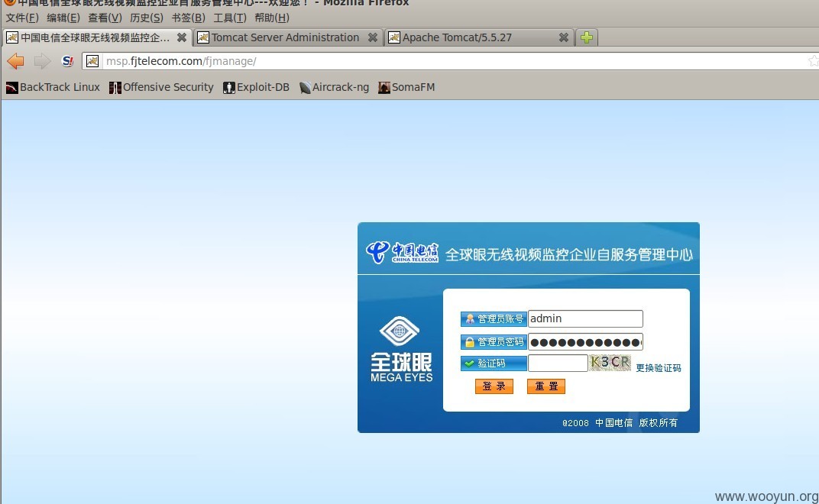
Task: Click the K3CR captcha image
Action: click(x=610, y=363)
